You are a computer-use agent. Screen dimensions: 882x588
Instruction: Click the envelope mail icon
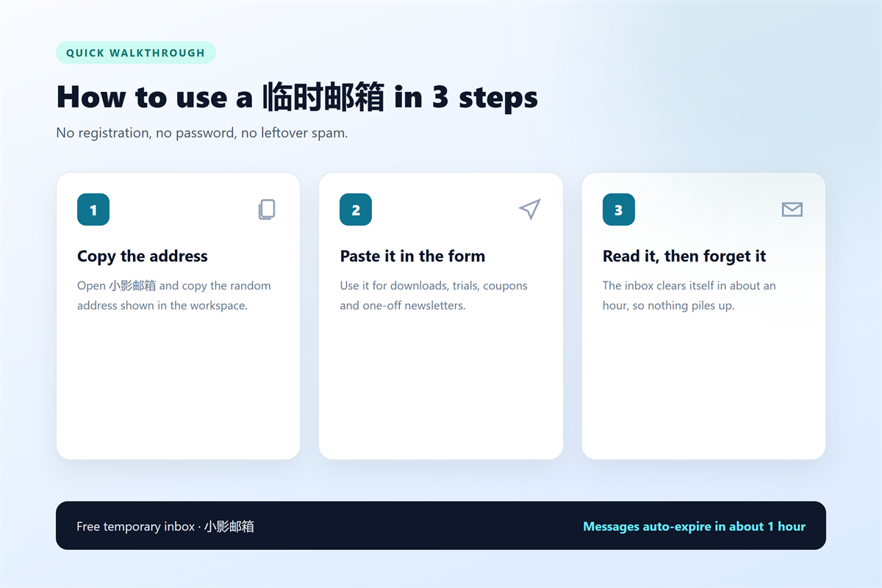792,209
